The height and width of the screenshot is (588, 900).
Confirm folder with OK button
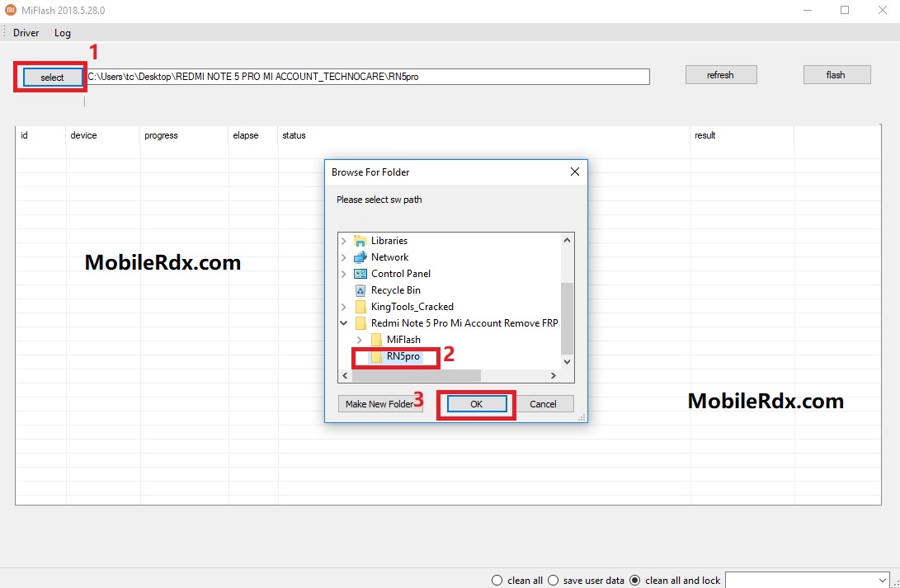(x=477, y=404)
